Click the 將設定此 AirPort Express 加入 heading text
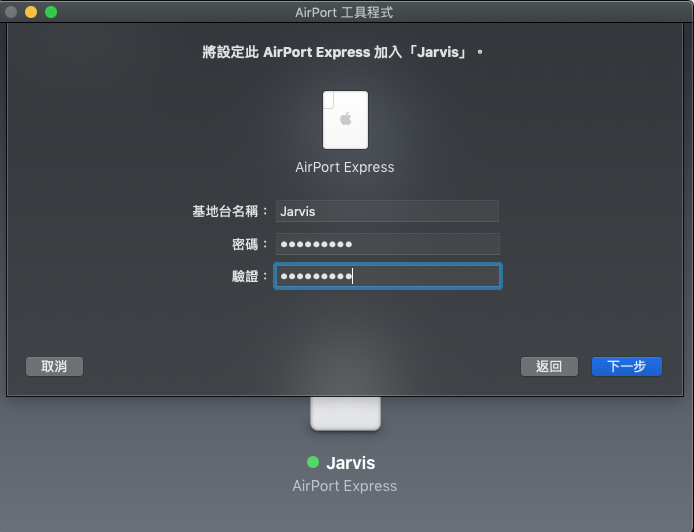The image size is (694, 532). click(x=343, y=52)
